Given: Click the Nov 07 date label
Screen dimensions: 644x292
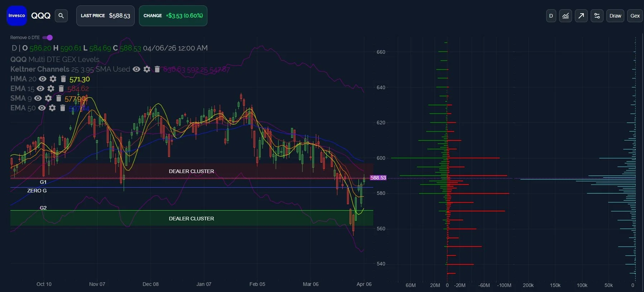Looking at the screenshot, I should pos(97,284).
